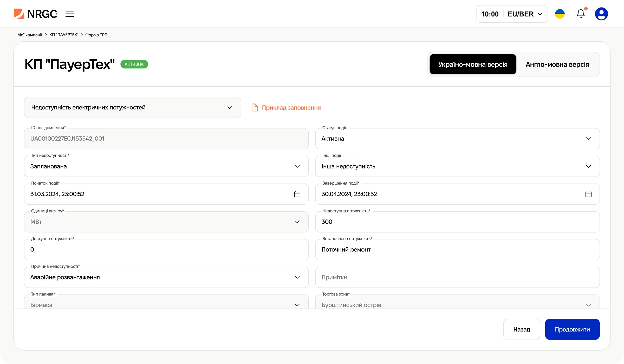
Task: Click the Недоступна потужність field
Action: pos(458,222)
